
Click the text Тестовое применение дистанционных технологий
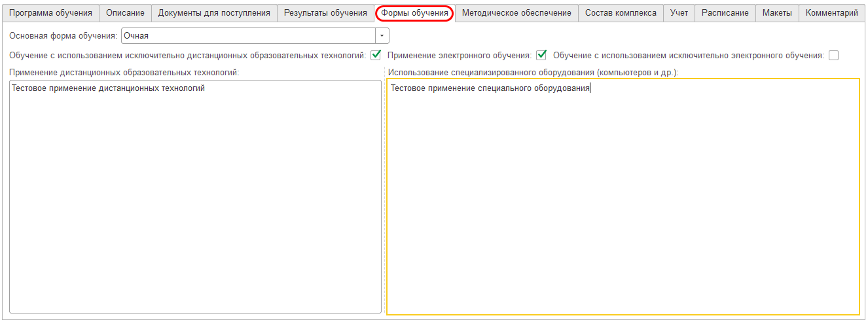108,88
